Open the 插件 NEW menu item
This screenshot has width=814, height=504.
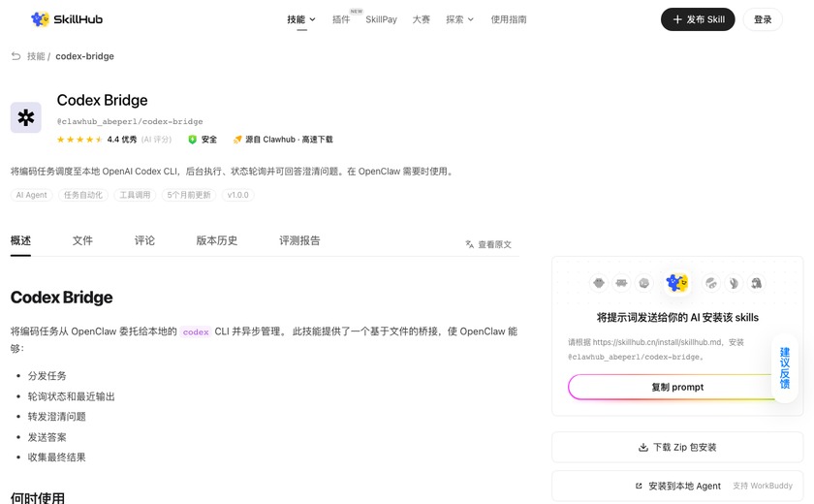pos(341,19)
